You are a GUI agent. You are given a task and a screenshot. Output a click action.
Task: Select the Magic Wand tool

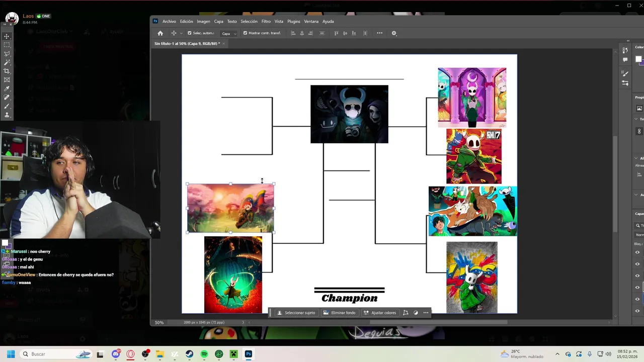click(7, 62)
